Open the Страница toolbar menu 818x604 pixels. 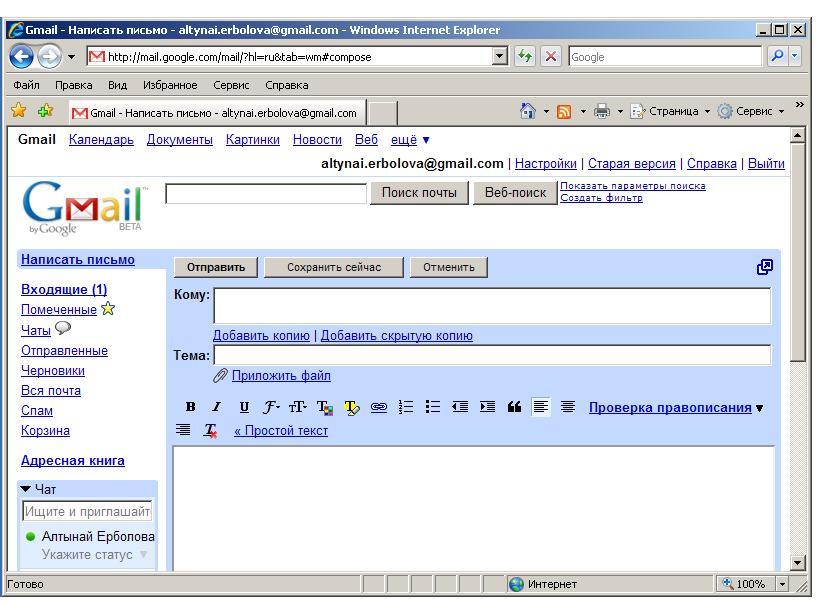pyautogui.click(x=670, y=111)
